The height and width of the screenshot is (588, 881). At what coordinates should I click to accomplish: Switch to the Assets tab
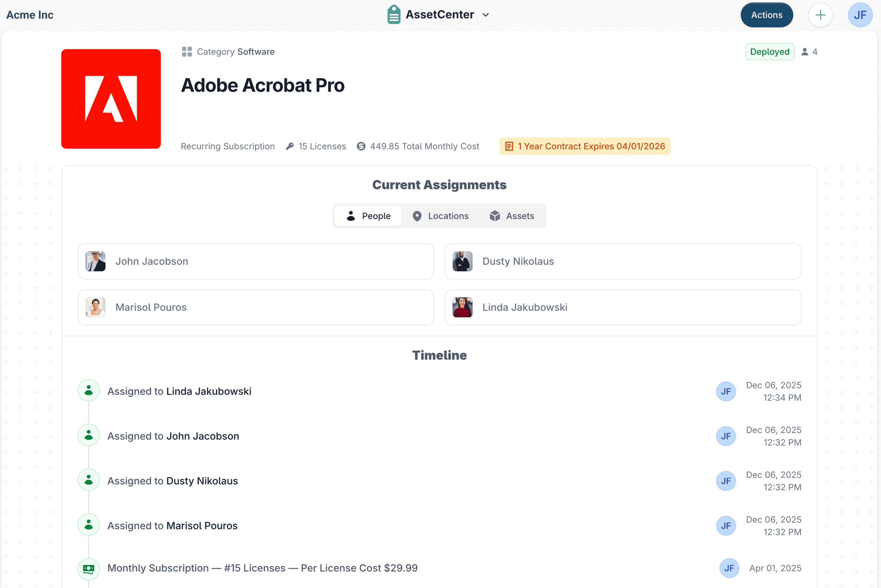tap(513, 216)
